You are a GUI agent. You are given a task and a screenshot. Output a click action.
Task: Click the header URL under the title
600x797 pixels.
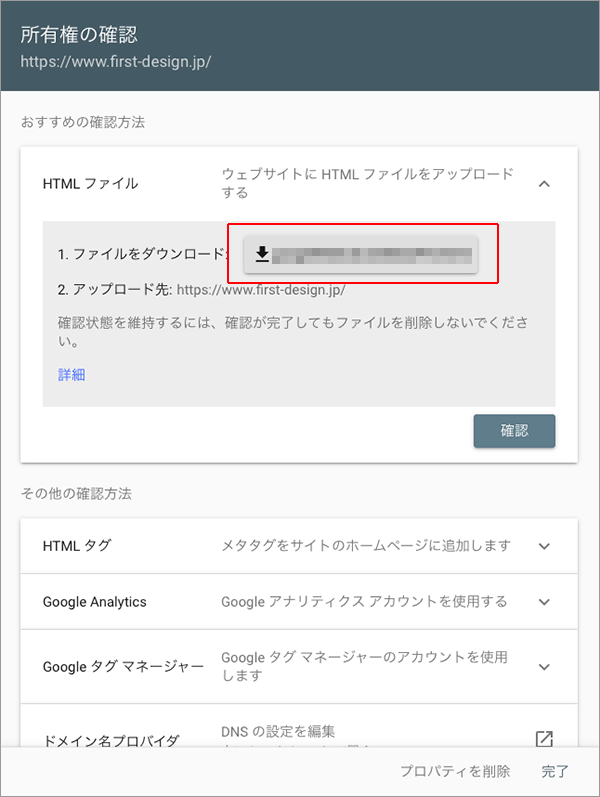(x=115, y=62)
